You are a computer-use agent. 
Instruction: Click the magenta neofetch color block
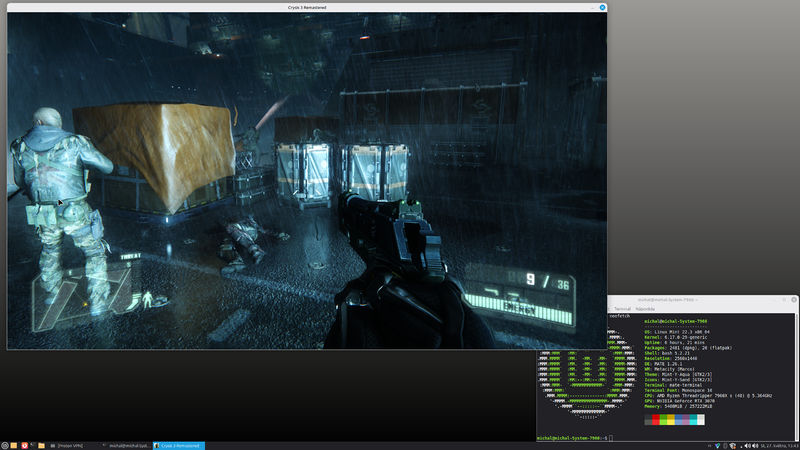[686, 419]
